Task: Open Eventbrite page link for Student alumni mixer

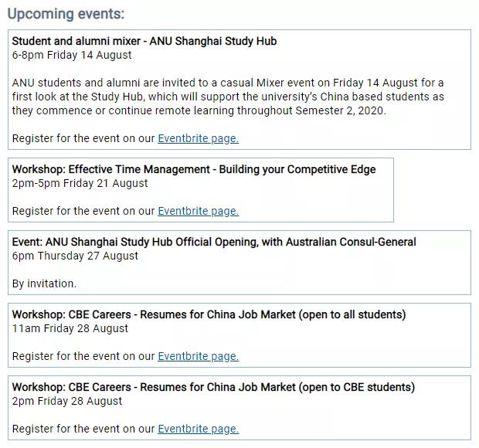Action: pyautogui.click(x=199, y=138)
